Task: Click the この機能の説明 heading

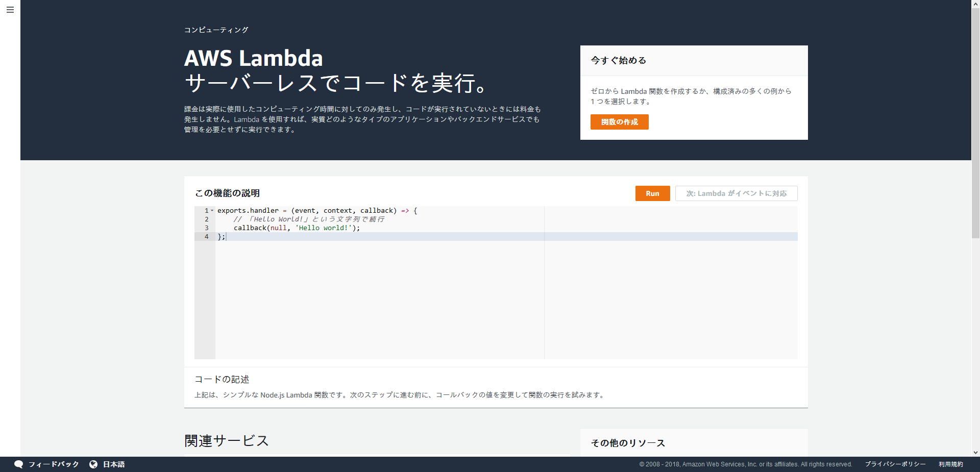Action: tap(227, 193)
